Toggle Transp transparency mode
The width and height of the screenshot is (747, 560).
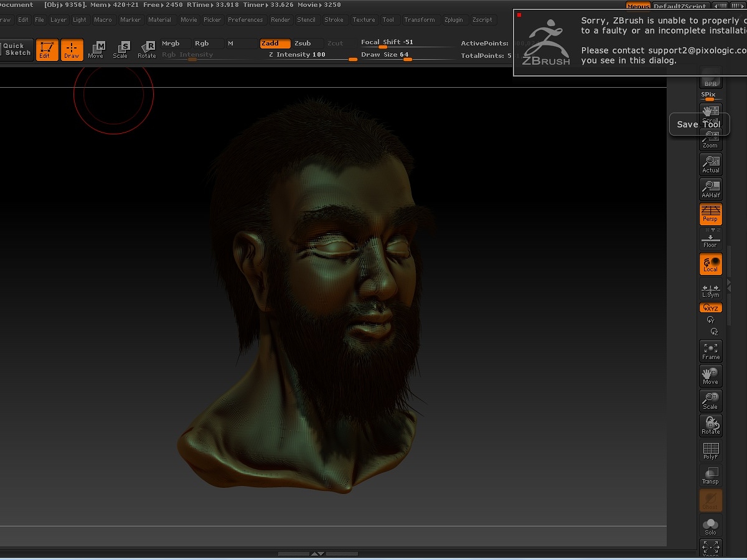710,475
